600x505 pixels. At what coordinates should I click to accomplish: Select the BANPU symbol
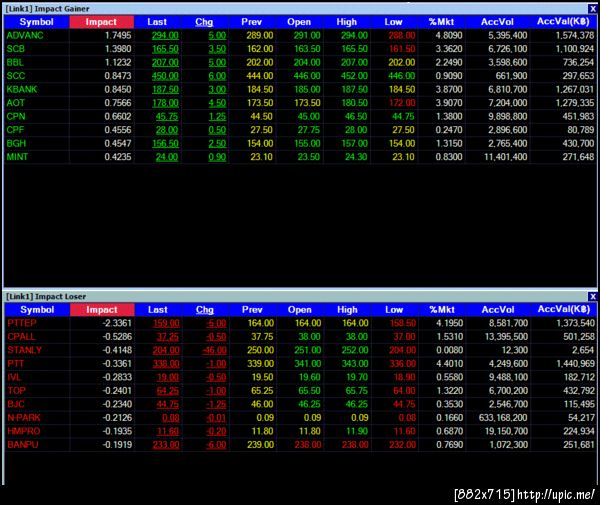tap(23, 445)
